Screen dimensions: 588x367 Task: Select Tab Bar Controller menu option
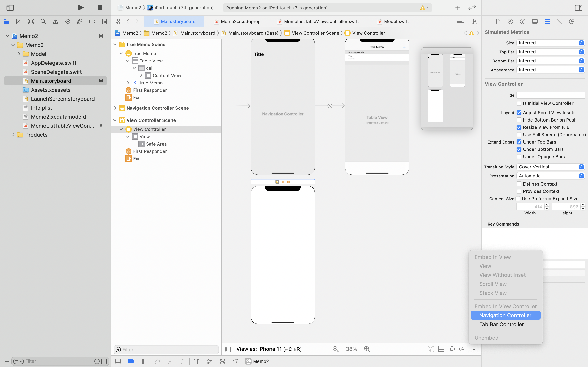tap(501, 324)
